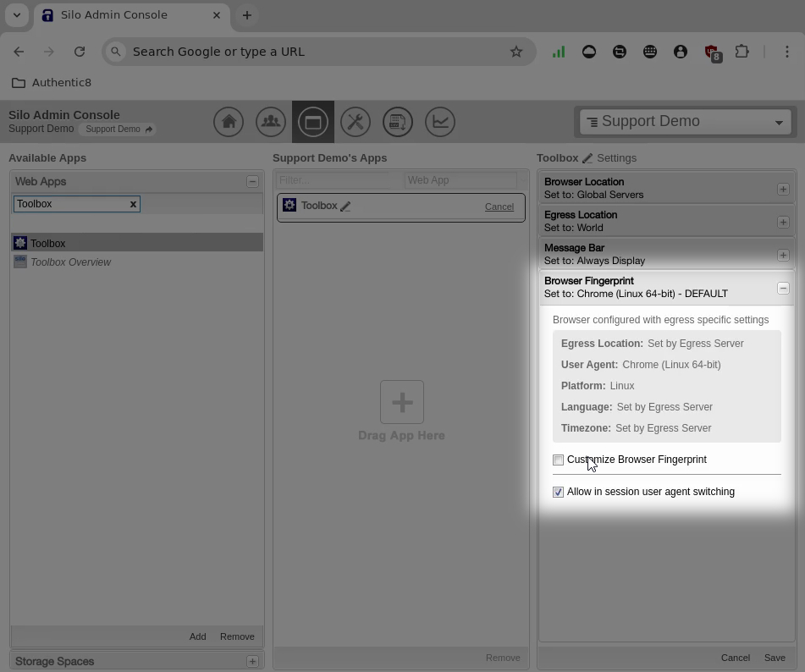
Task: Open the Home dashboard icon
Action: point(229,122)
